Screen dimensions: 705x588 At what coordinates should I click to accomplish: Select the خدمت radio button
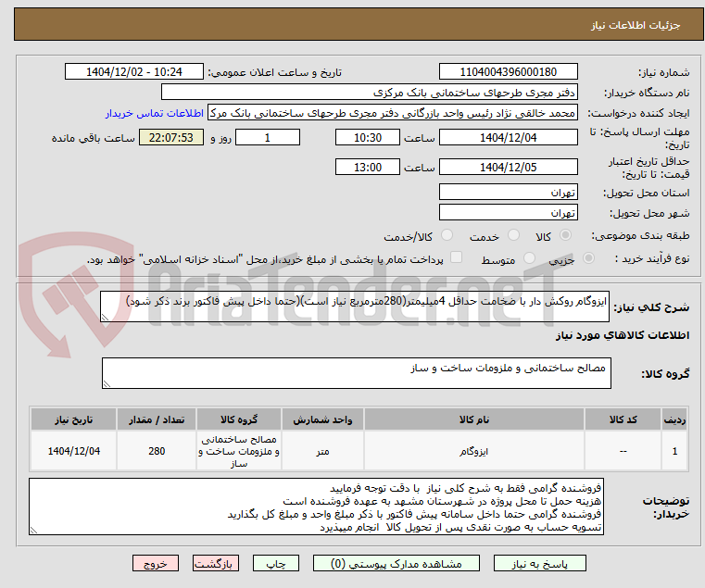[513, 235]
